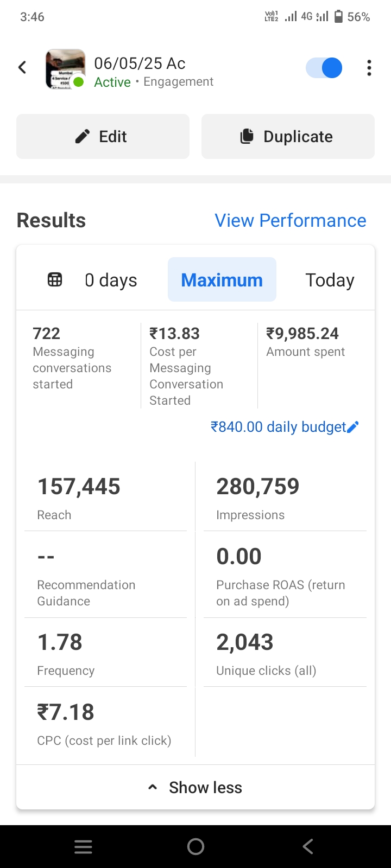391x868 pixels.
Task: Collapse metrics with Show less
Action: pos(195,787)
